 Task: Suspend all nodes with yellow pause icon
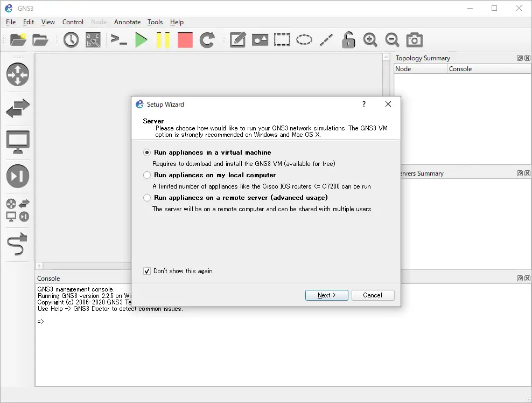click(x=163, y=40)
